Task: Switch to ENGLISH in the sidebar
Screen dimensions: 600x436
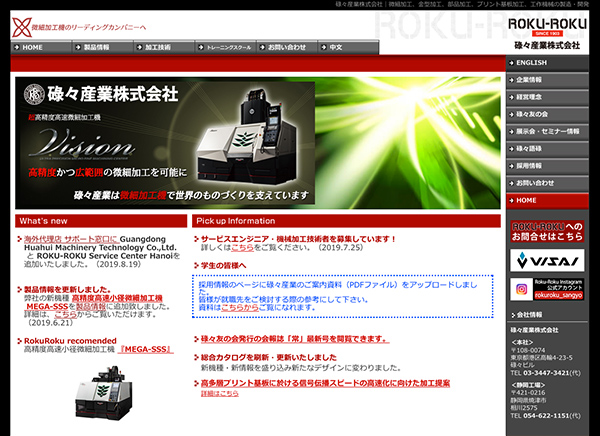Action: [x=547, y=63]
